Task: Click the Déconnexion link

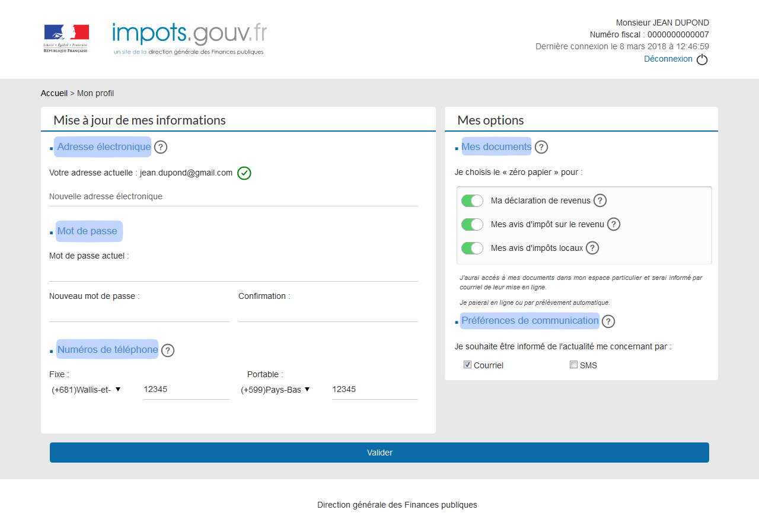Action: (x=668, y=59)
